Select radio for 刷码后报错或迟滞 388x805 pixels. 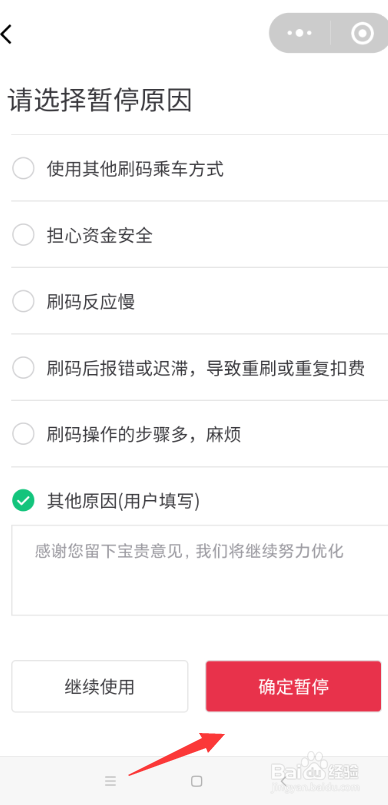(23, 368)
